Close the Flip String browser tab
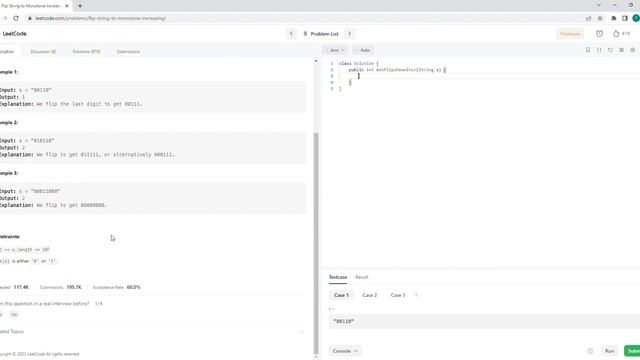Viewport: 640px width, 360px height. tap(67, 6)
